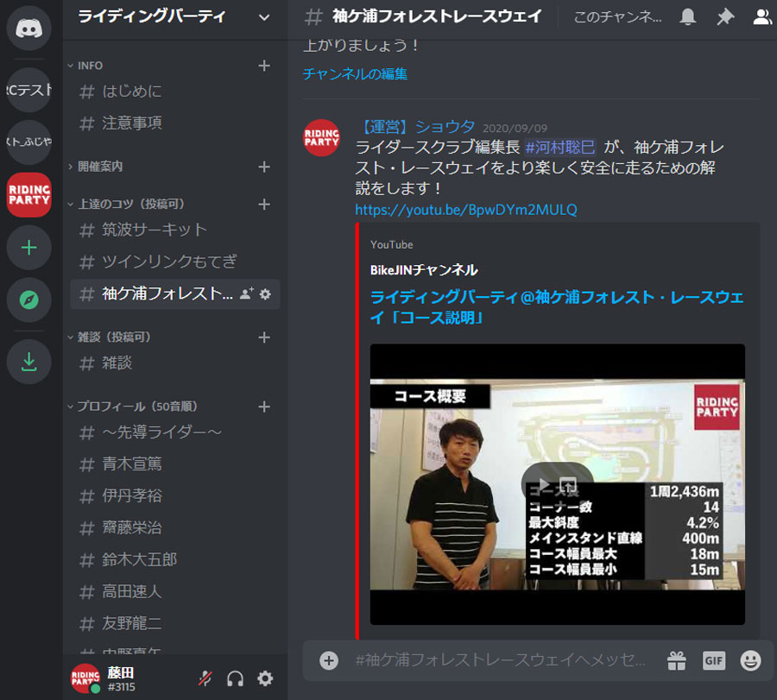
Task: Open Explore public servers compass icon
Action: point(28,300)
